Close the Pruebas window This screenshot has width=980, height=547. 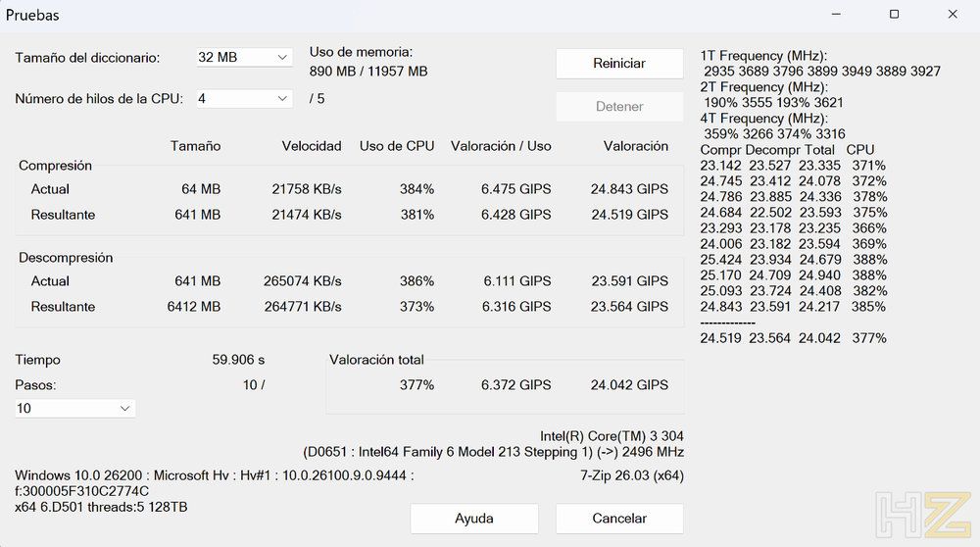click(953, 14)
